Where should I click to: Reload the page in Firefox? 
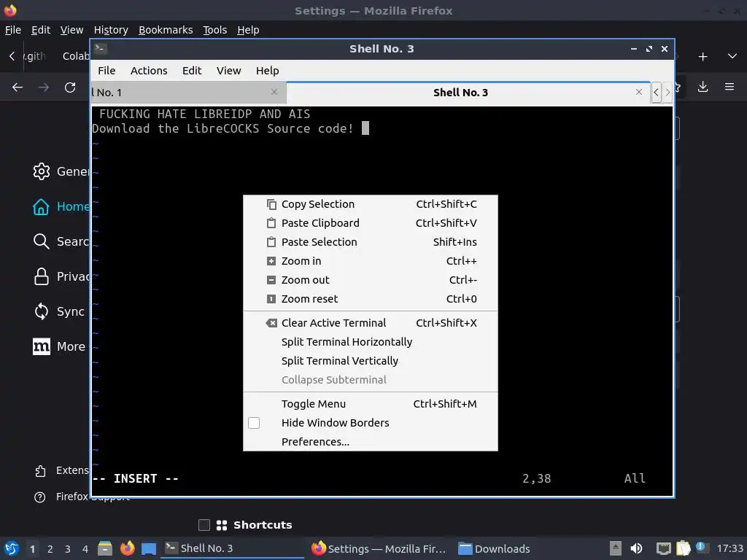point(70,87)
